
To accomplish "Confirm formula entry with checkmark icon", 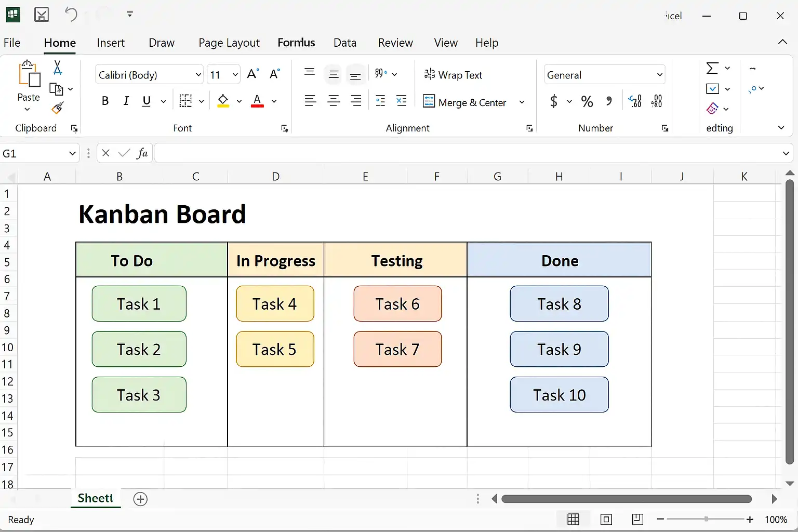I will (x=124, y=153).
